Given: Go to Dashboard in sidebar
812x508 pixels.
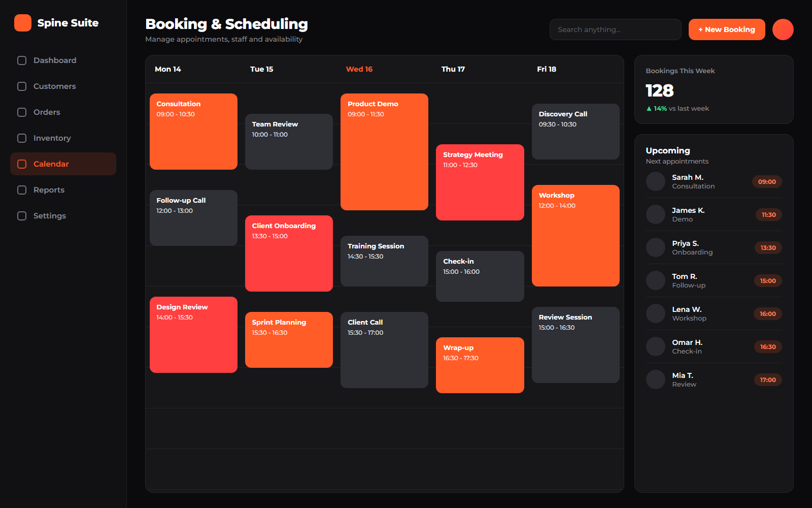Looking at the screenshot, I should tap(63, 60).
